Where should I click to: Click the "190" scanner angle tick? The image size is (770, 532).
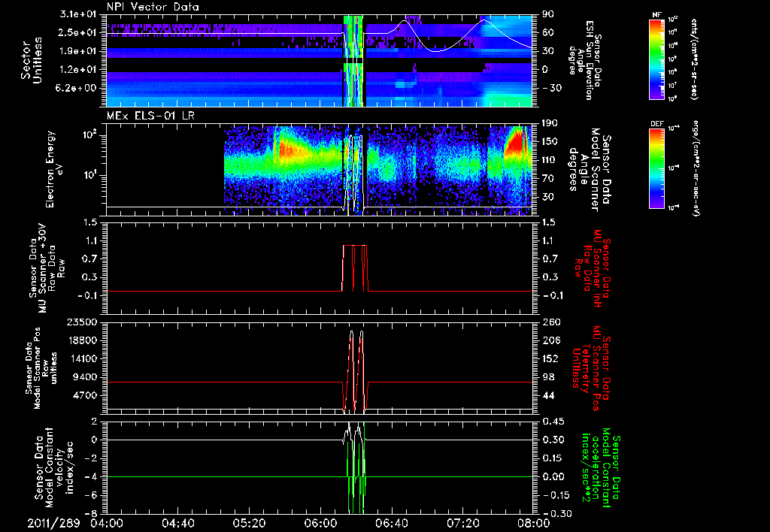coord(551,123)
